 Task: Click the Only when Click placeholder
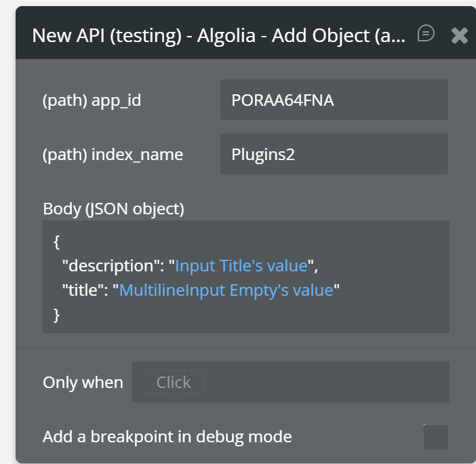pyautogui.click(x=173, y=383)
